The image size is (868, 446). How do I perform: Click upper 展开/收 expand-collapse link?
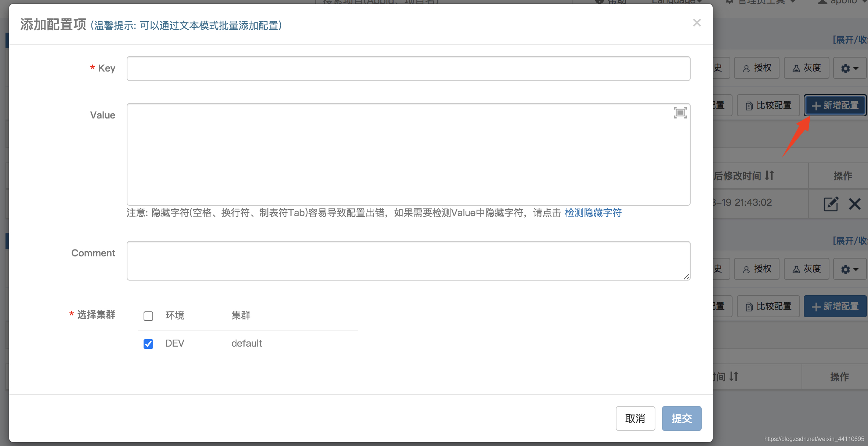pyautogui.click(x=850, y=40)
